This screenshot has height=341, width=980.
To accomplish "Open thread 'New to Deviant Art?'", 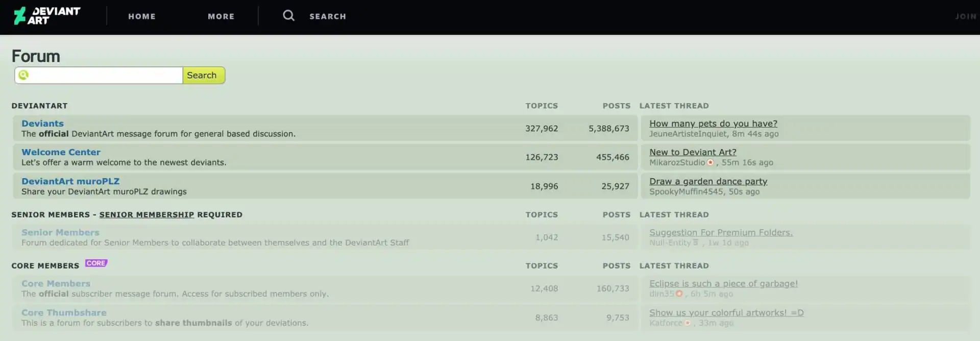I will point(693,152).
